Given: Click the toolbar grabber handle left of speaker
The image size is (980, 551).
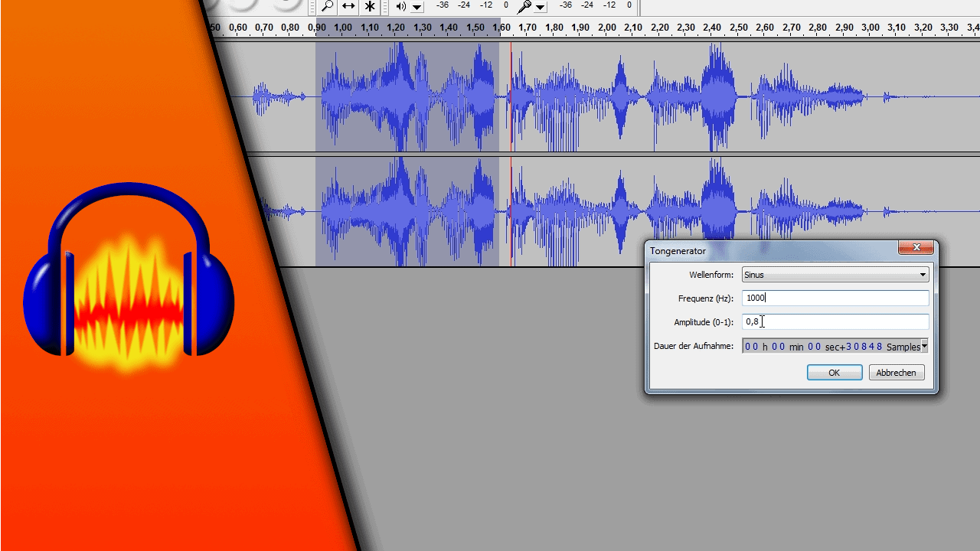Looking at the screenshot, I should click(387, 7).
